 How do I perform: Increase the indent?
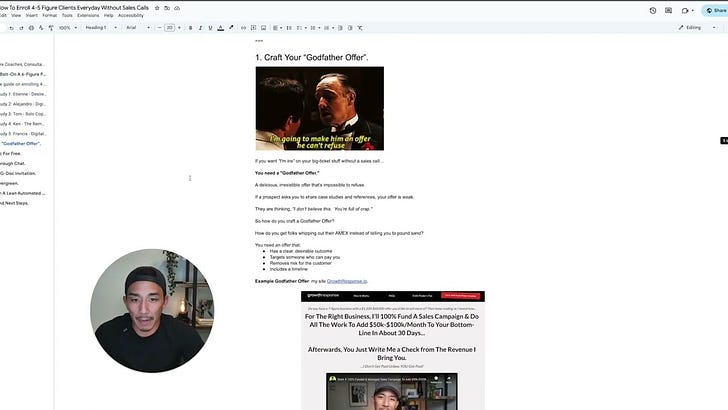coord(350,28)
